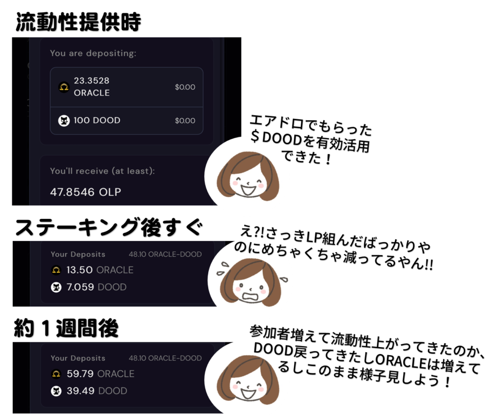Click the last 48.10 ORACLE-DOOD label

(x=165, y=358)
